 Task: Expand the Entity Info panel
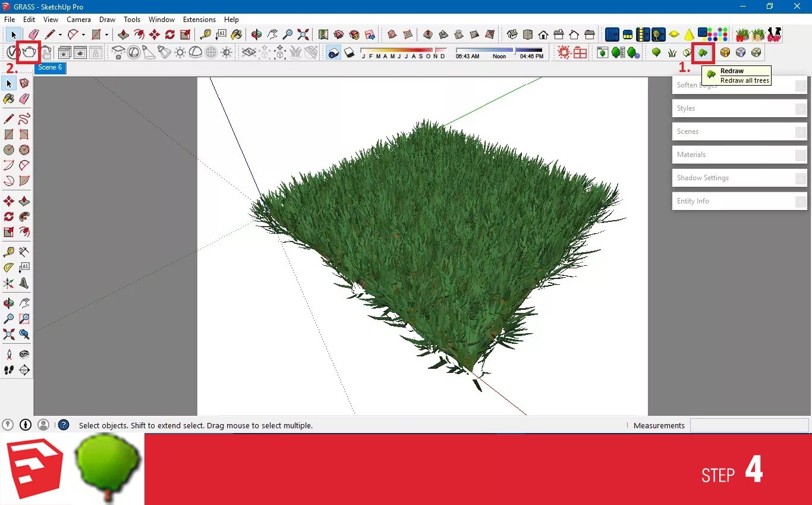[x=739, y=201]
